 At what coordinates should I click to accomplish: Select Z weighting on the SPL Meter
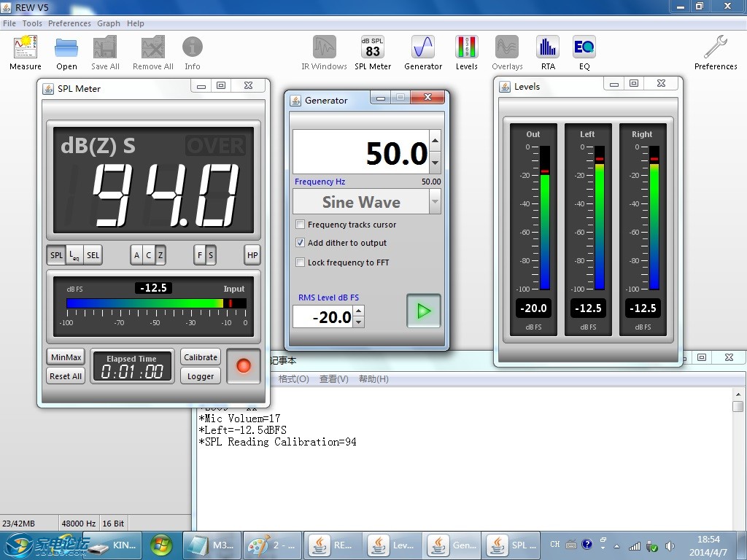click(160, 255)
